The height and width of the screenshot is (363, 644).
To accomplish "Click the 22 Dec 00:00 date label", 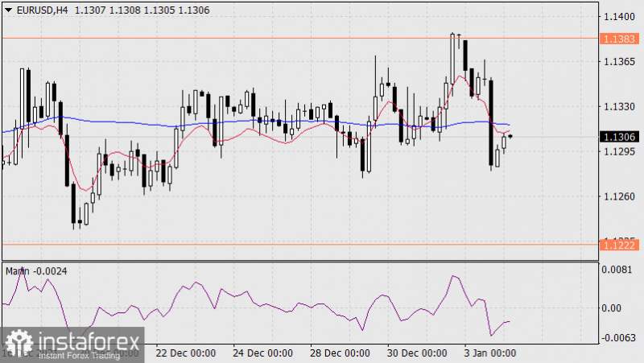I will point(185,353).
